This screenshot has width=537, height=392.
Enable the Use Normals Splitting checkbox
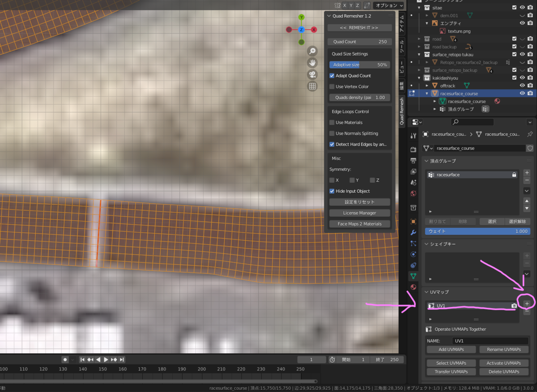[x=332, y=133]
